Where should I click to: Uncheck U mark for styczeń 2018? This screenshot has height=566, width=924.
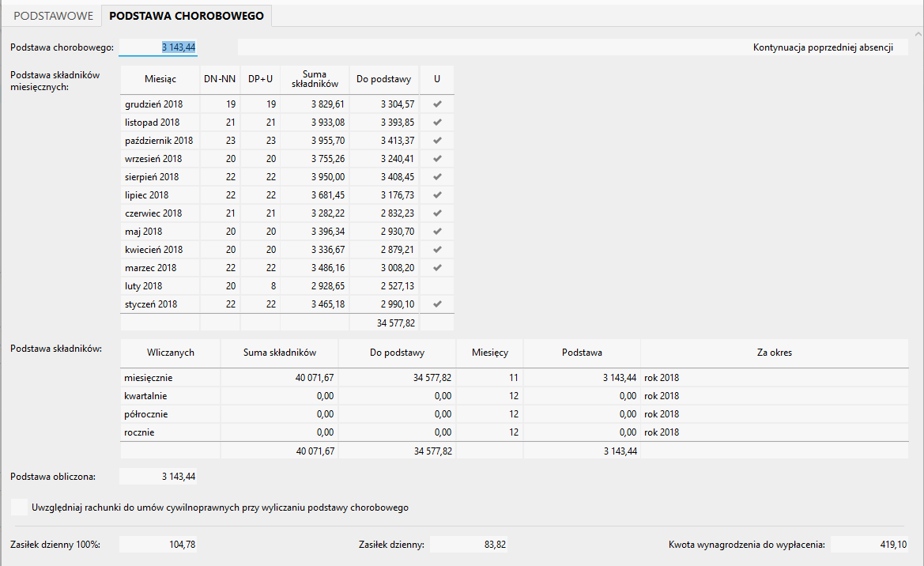point(437,304)
